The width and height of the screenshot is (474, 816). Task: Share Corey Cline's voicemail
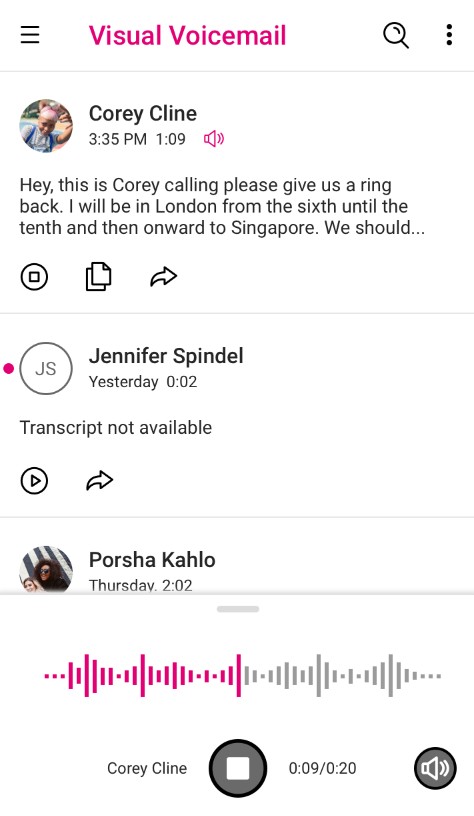163,276
